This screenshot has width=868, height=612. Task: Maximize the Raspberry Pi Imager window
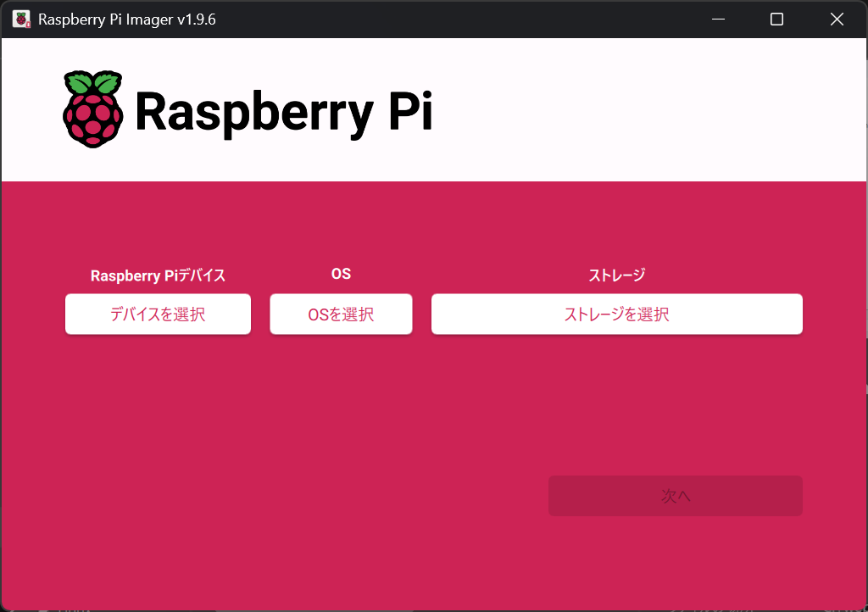pyautogui.click(x=776, y=19)
